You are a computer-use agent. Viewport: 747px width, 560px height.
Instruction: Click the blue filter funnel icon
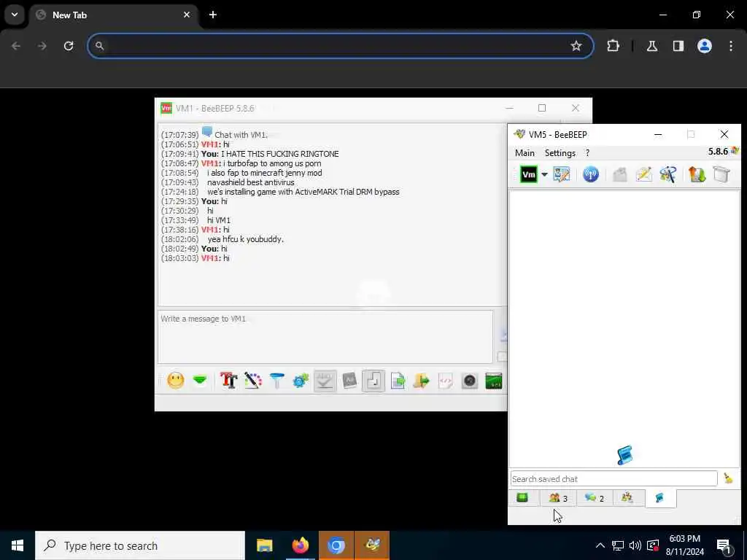click(x=276, y=381)
